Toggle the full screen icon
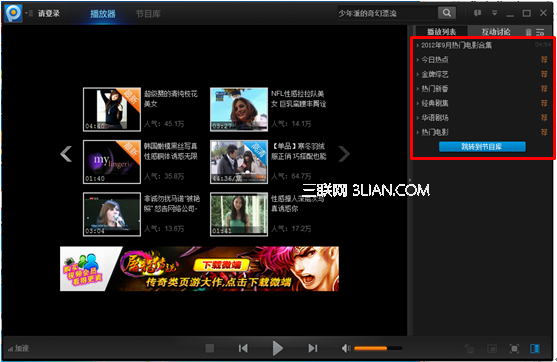 [514, 349]
